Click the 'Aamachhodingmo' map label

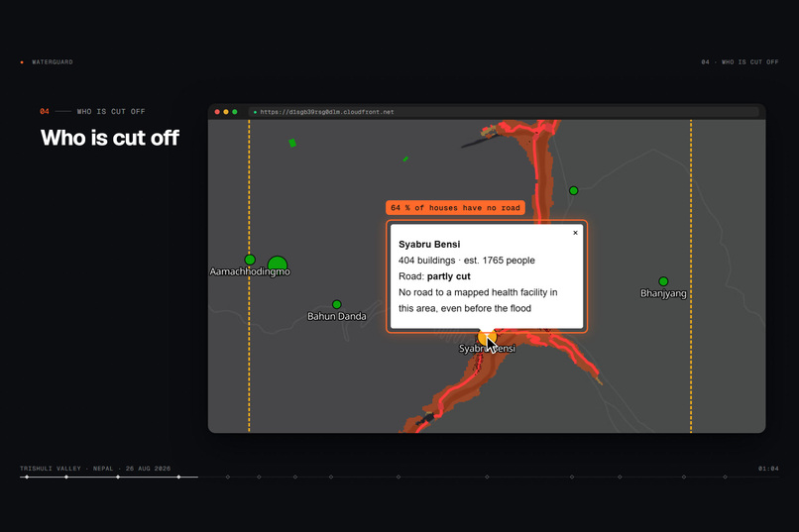coord(250,271)
